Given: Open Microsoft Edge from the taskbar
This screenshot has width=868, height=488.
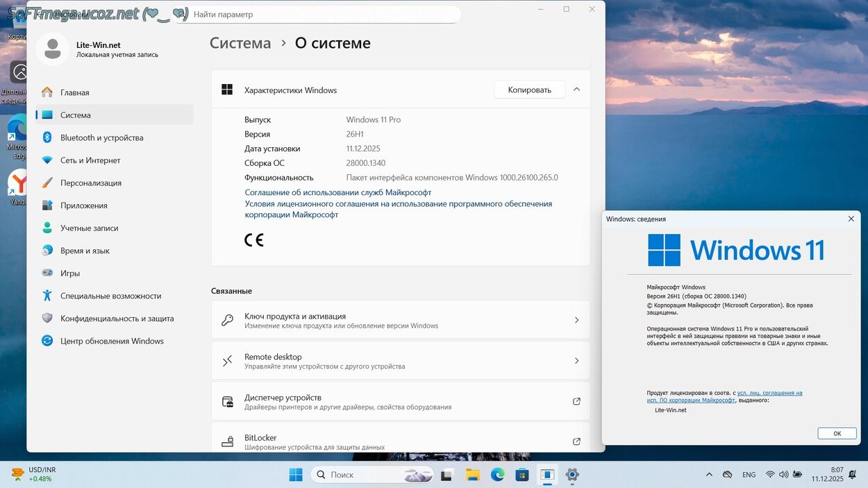Looking at the screenshot, I should (x=497, y=475).
